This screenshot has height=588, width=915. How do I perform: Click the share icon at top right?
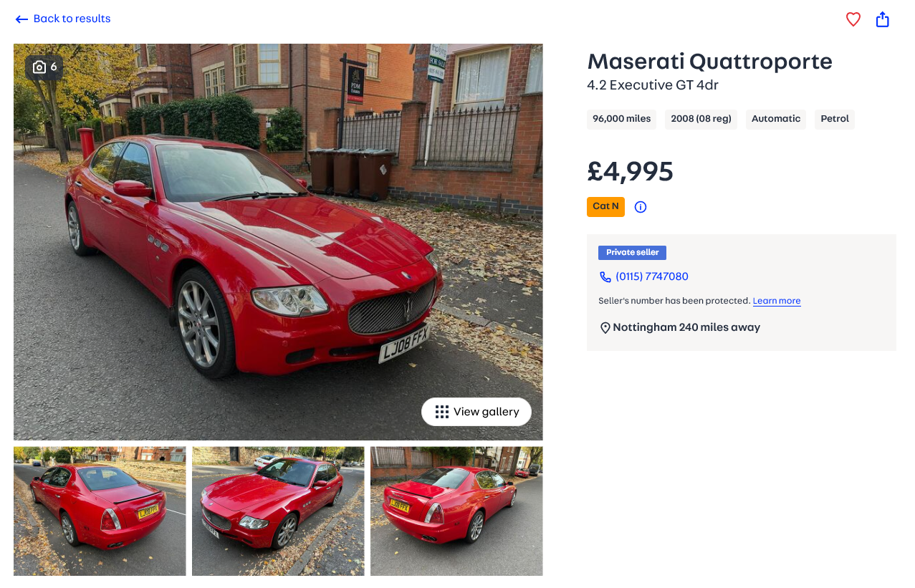[883, 19]
